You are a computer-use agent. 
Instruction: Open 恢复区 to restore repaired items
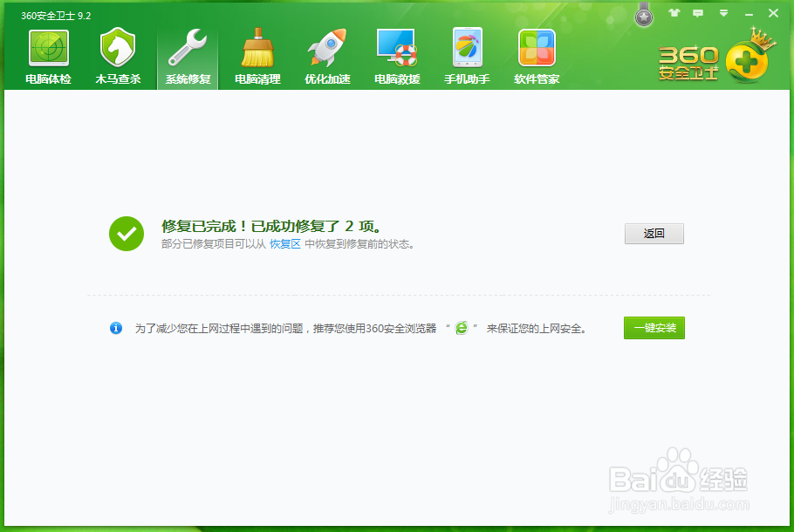click(284, 244)
